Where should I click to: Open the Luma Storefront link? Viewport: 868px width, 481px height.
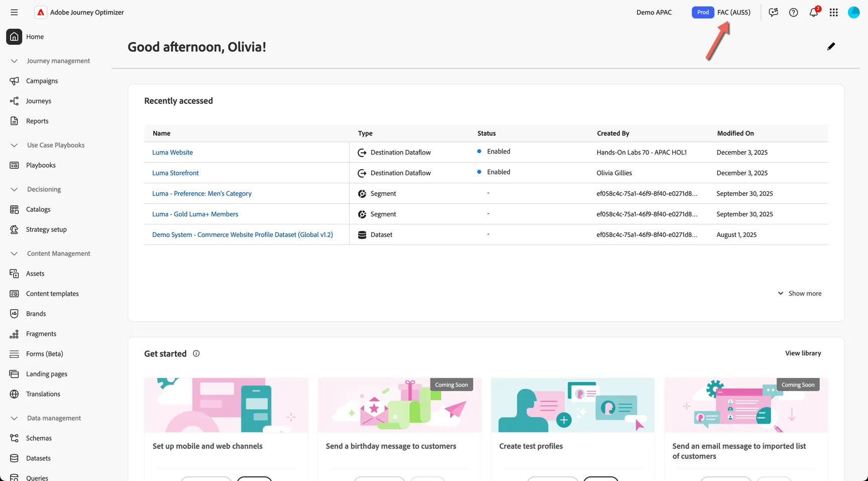[175, 173]
